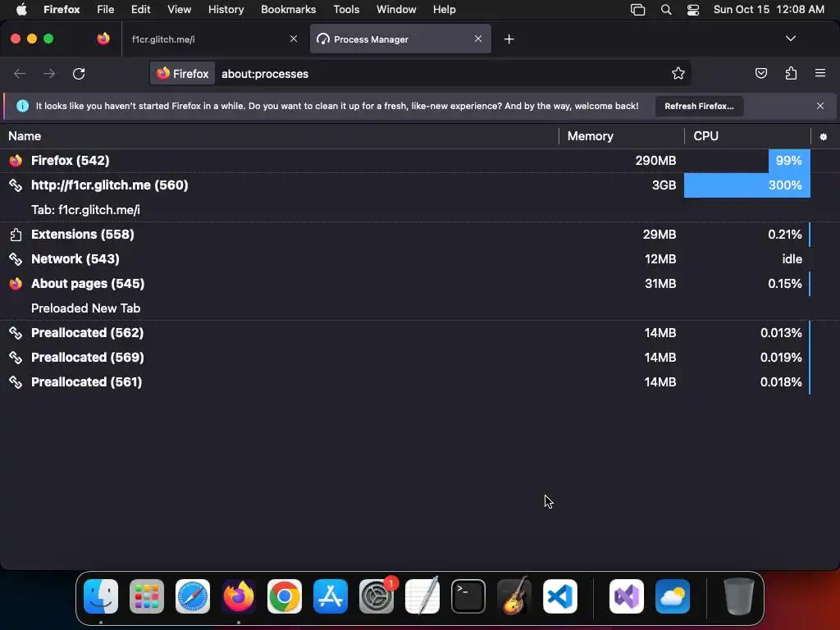Go back with the back arrow
The image size is (840, 630).
click(x=20, y=73)
